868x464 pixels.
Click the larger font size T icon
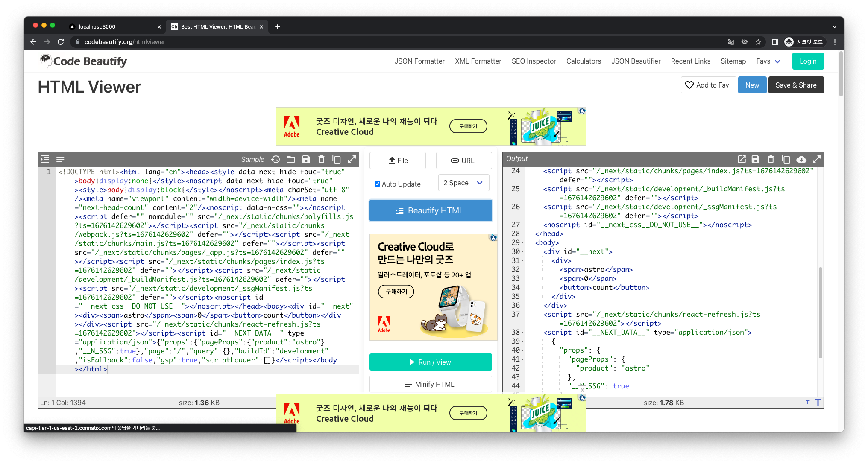[818, 403]
